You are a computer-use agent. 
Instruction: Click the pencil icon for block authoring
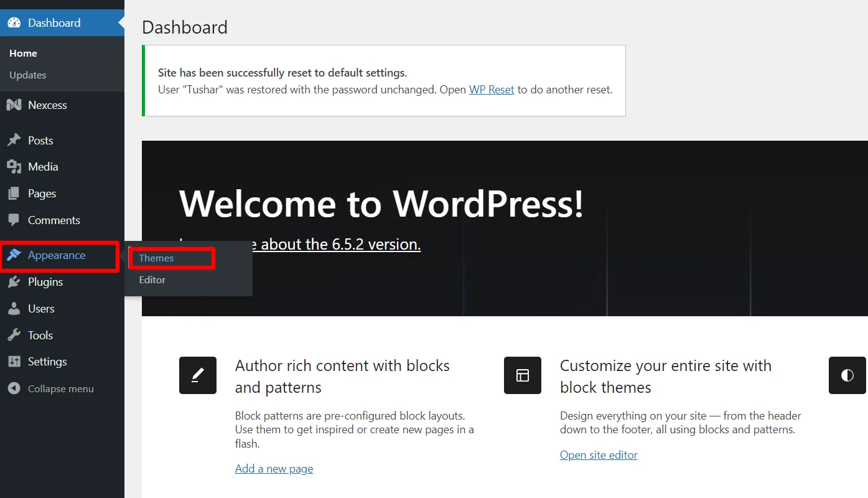(x=197, y=375)
